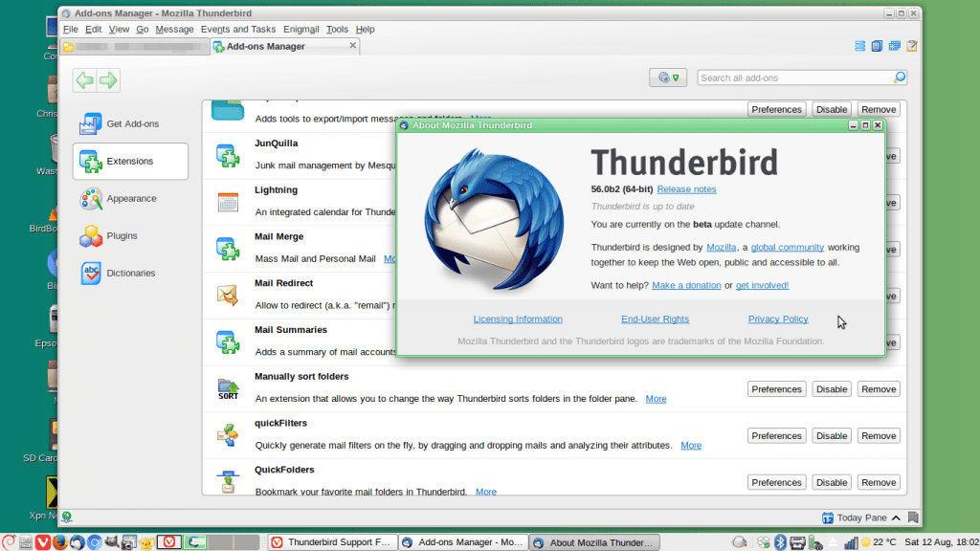Click Make a donation link
980x551 pixels.
tap(686, 285)
